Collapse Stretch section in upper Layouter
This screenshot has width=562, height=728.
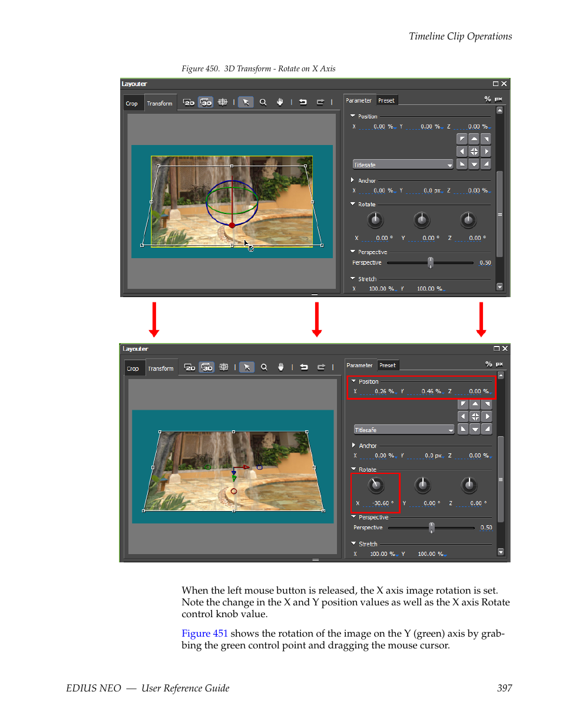tap(353, 279)
